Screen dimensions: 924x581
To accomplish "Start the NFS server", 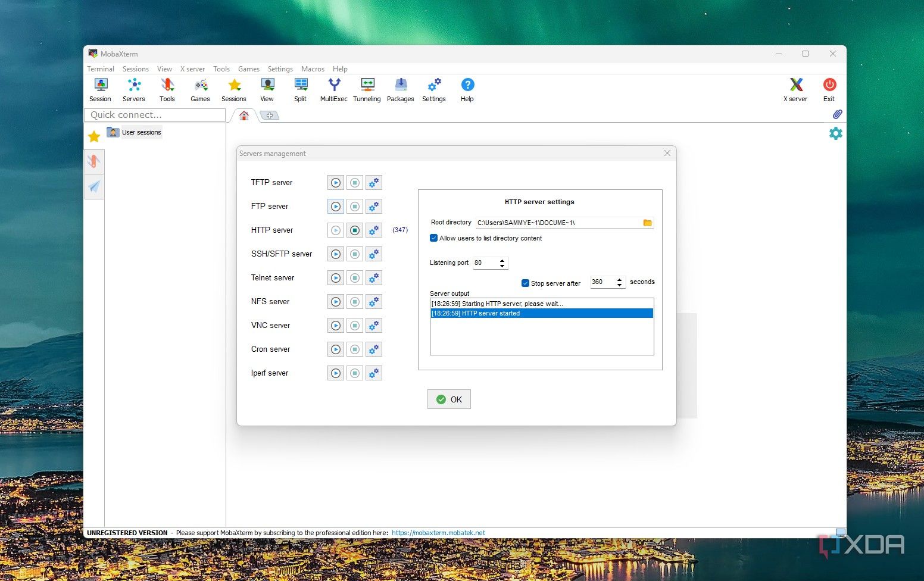I will pos(336,302).
